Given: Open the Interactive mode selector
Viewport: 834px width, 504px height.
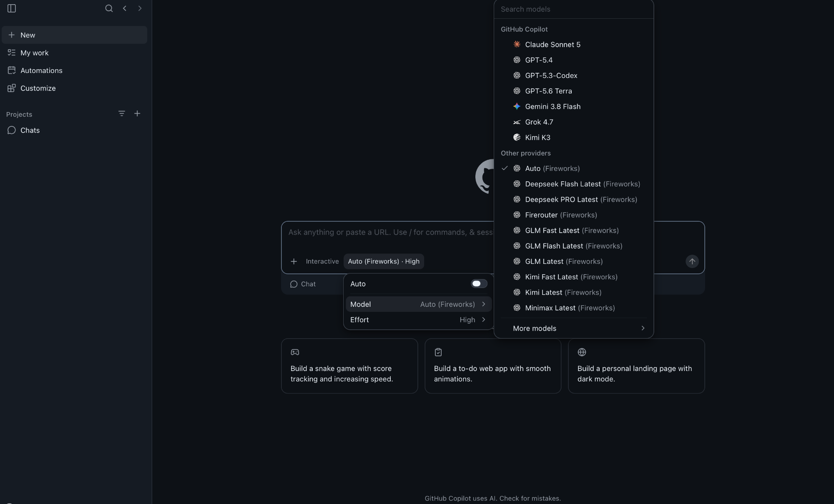Looking at the screenshot, I should point(322,261).
